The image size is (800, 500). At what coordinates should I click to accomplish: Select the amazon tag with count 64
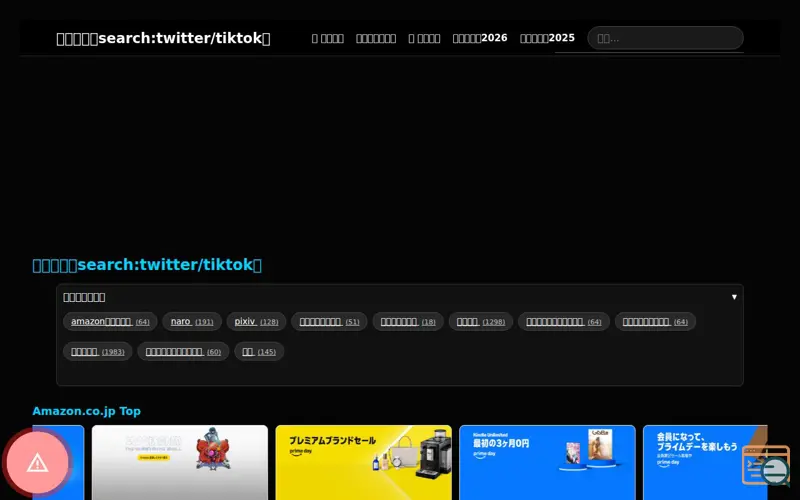[x=110, y=321]
